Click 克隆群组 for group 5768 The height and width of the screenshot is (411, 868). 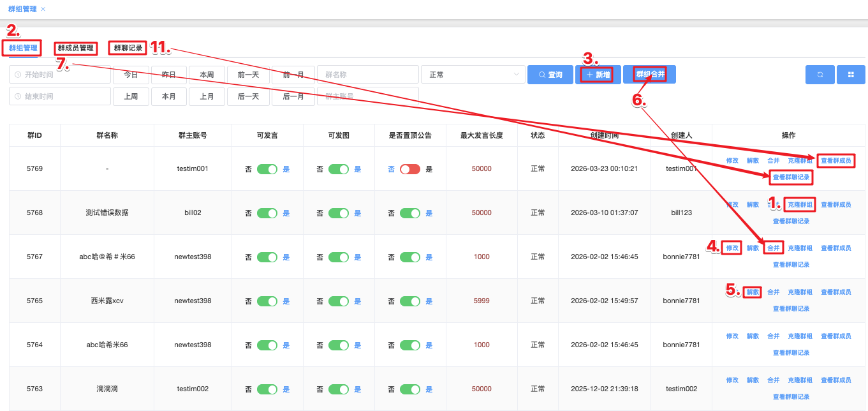point(800,205)
